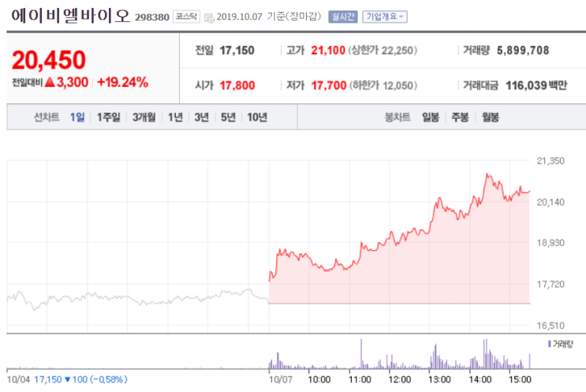
Task: Select the 1주일 line chart tab
Action: 109,118
